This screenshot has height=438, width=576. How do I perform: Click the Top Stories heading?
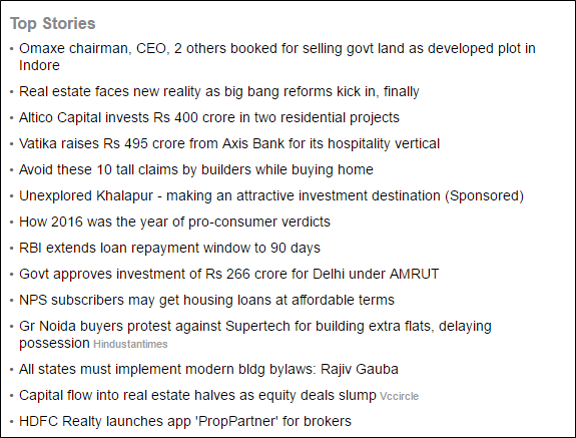pyautogui.click(x=53, y=24)
